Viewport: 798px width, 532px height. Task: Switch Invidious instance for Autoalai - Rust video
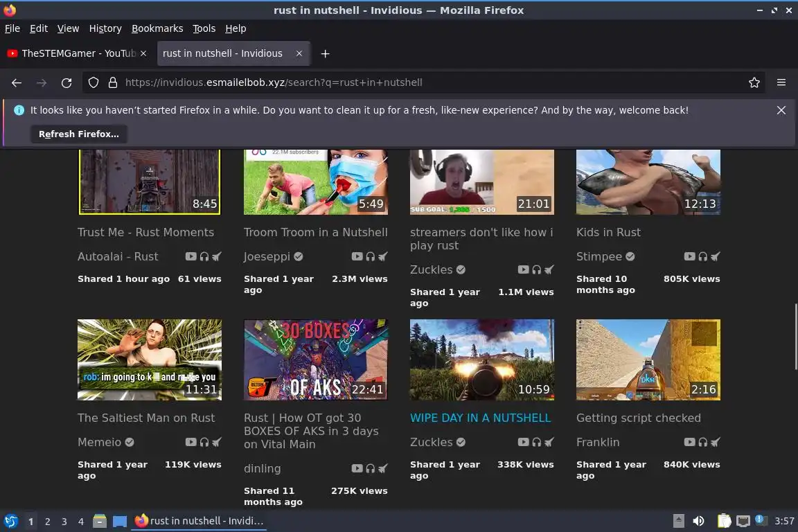pyautogui.click(x=217, y=256)
